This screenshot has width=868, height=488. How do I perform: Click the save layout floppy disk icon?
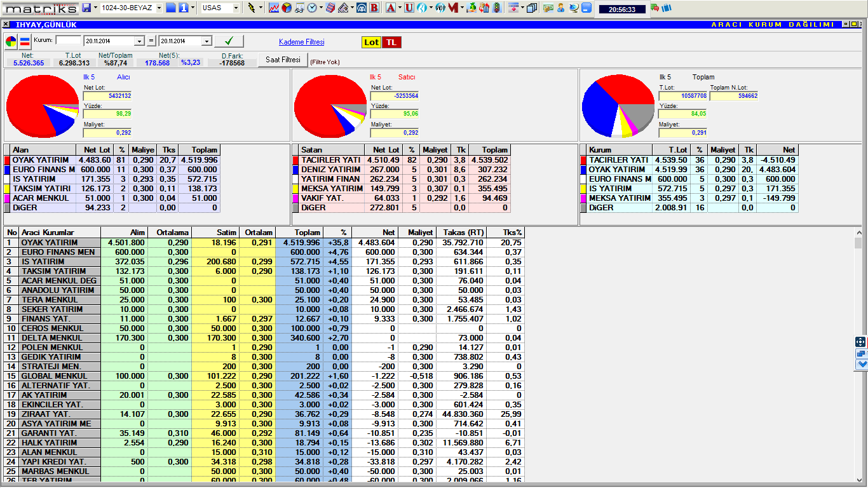tap(87, 8)
